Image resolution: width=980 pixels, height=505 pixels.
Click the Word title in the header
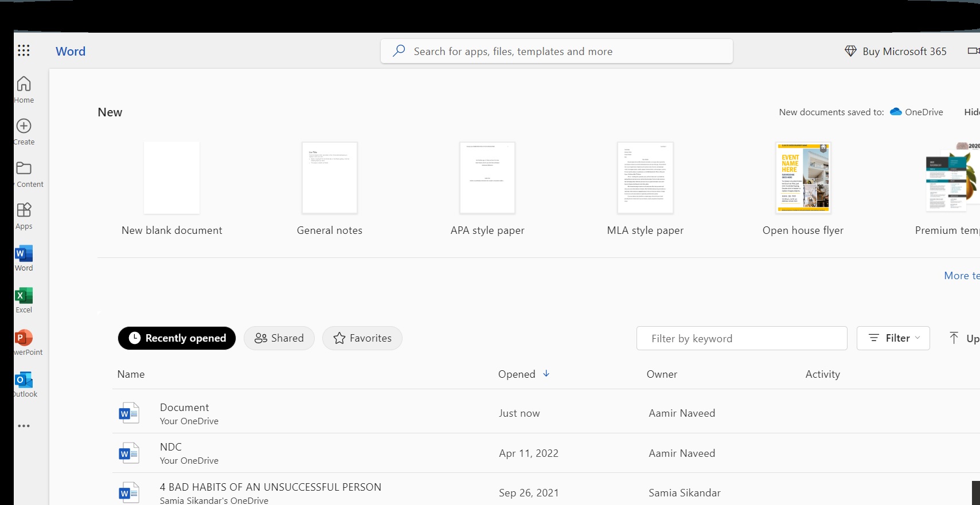(71, 51)
